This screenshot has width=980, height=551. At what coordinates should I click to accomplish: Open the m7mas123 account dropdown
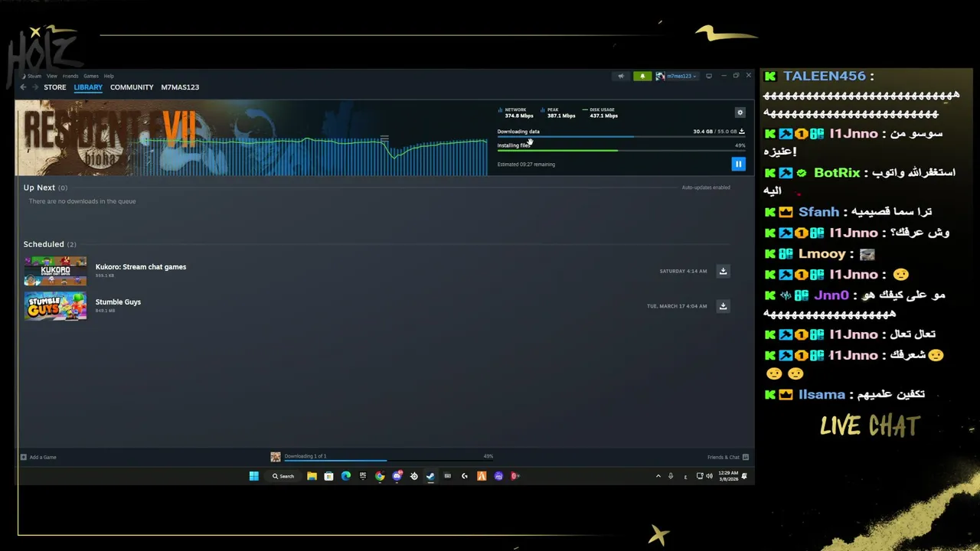click(x=677, y=76)
